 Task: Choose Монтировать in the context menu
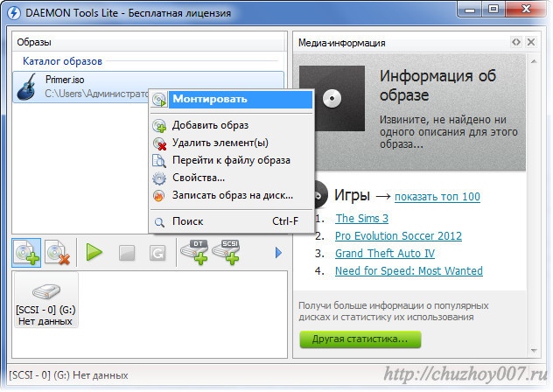232,99
